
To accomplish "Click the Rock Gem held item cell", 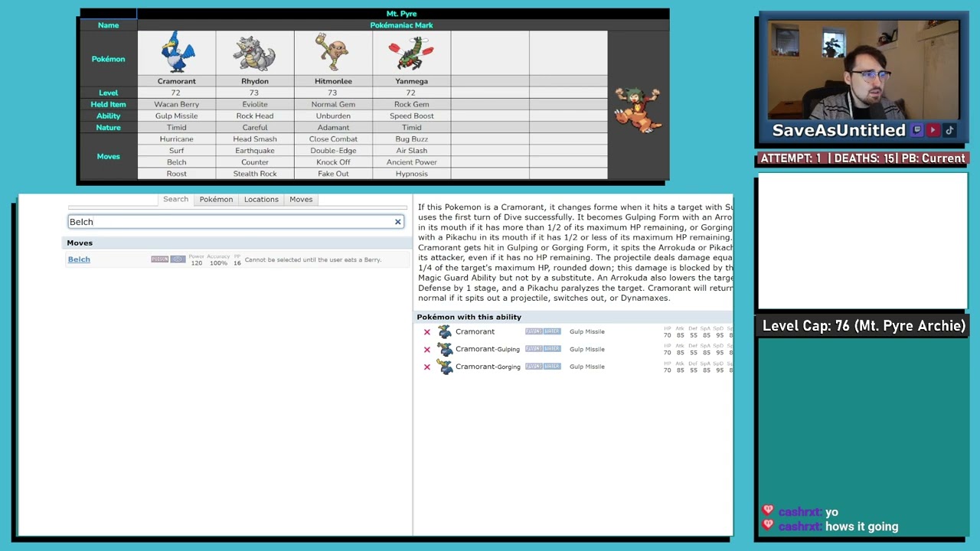I will (411, 104).
